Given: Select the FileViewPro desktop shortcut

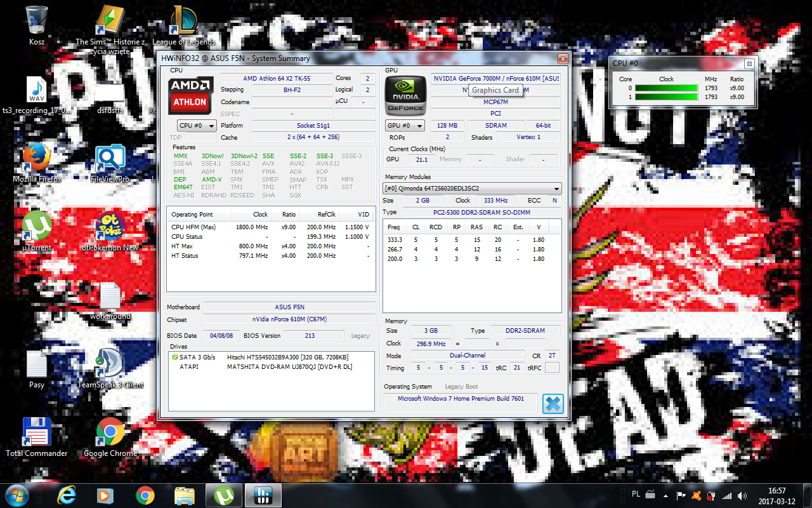Looking at the screenshot, I should [110, 163].
